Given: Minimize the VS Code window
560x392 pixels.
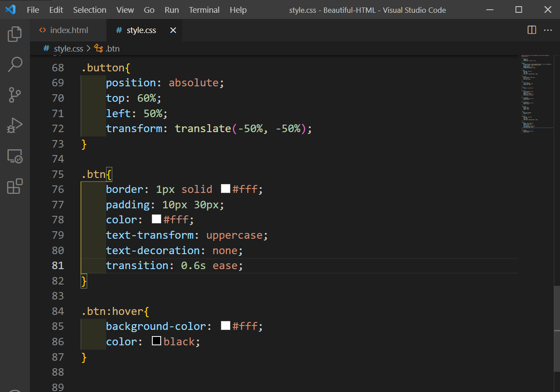Looking at the screenshot, I should click(490, 10).
